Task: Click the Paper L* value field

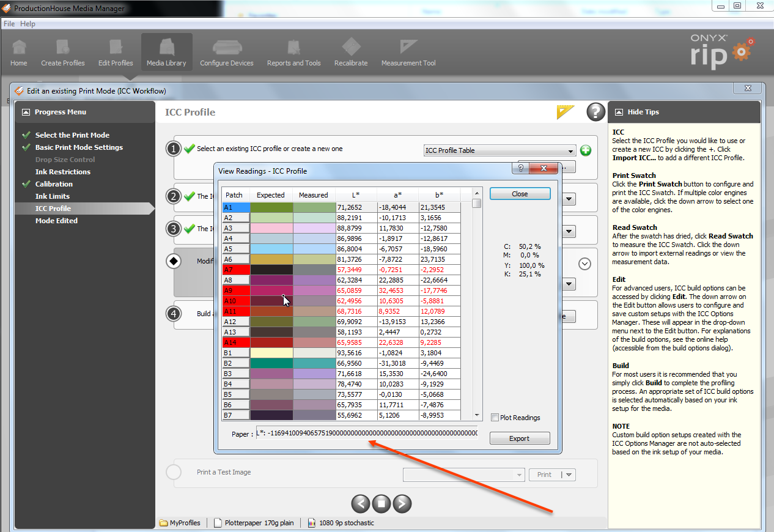Action: coord(367,434)
